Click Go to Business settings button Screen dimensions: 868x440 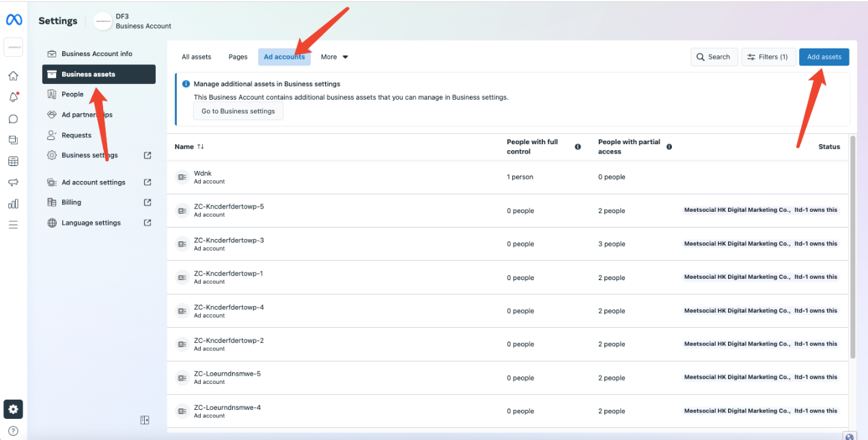(238, 111)
